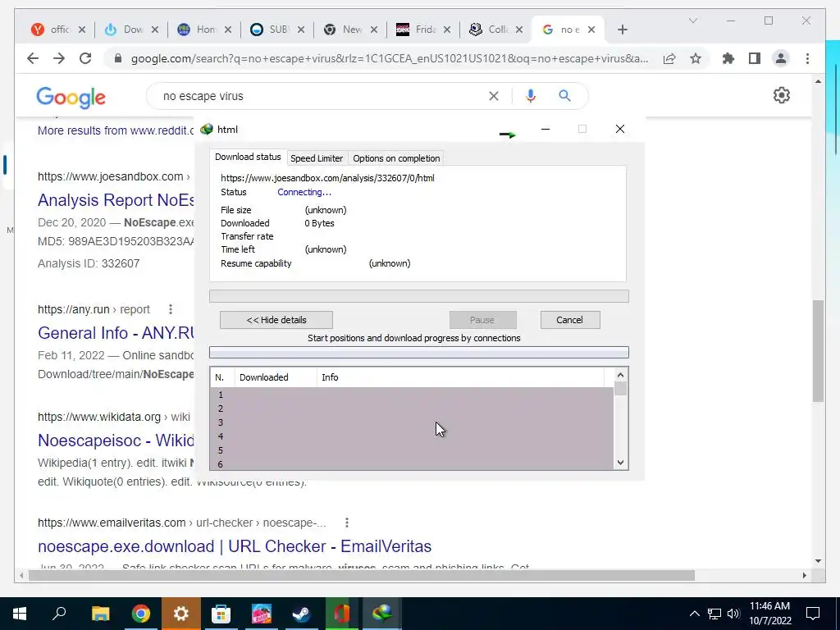Open a new Chrome tab
The height and width of the screenshot is (630, 840).
[x=622, y=30]
